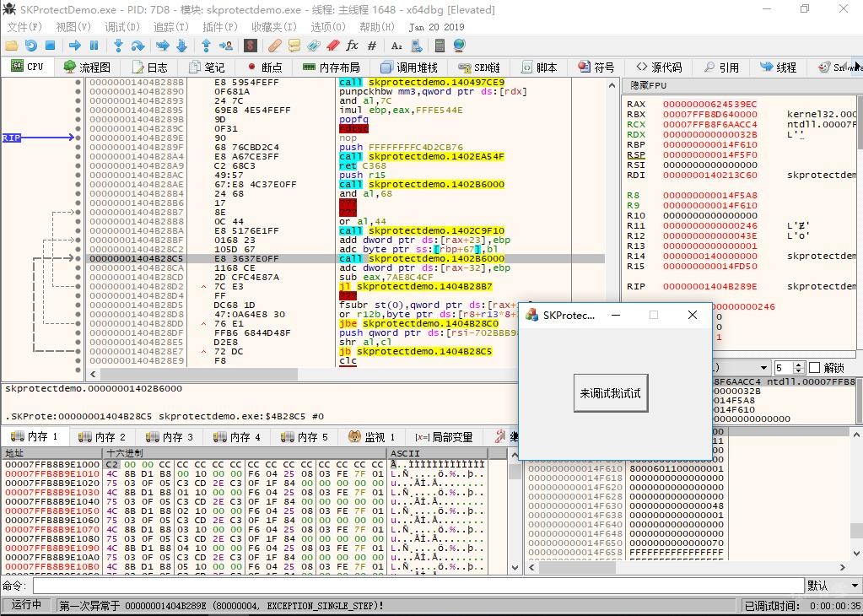Viewport: 863px width, 616px height.
Task: Enable the 解锁 checkbox
Action: click(x=814, y=368)
